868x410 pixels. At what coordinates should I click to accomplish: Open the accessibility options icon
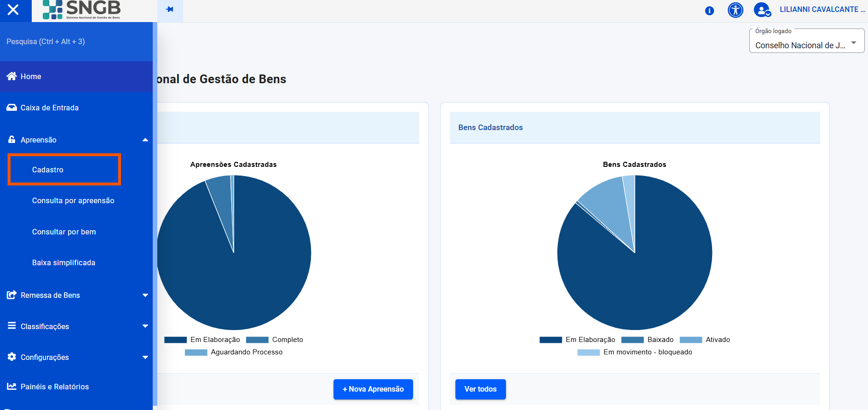(x=735, y=10)
